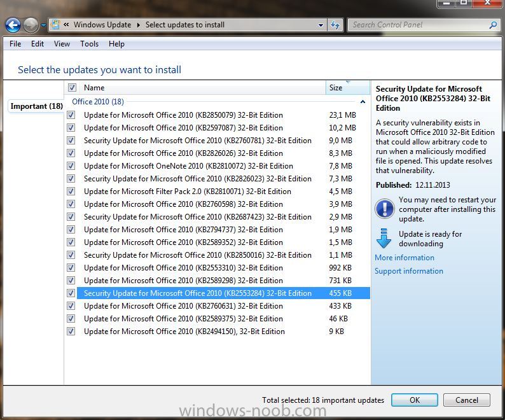Uncheck update KB2794737 checkbox
The height and width of the screenshot is (420, 505).
click(71, 230)
